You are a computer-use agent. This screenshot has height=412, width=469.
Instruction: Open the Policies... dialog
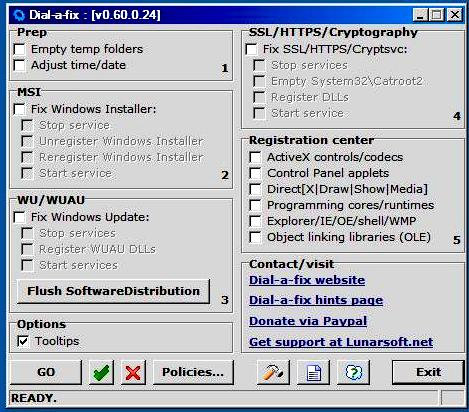[193, 372]
